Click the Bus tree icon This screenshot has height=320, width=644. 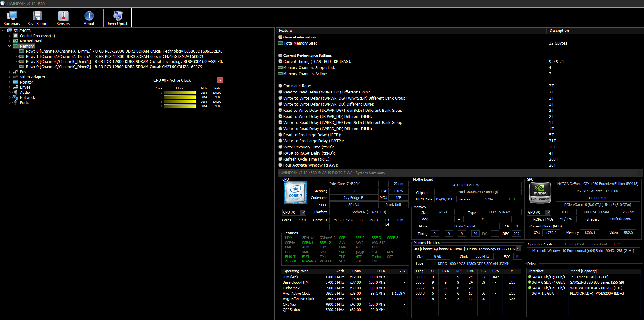(x=16, y=72)
